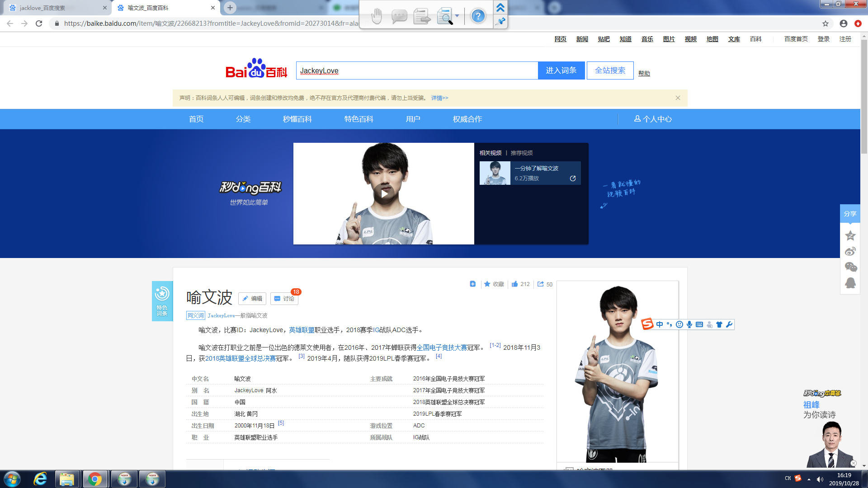Open Sogou wrench settings icon
868x488 pixels.
pyautogui.click(x=729, y=324)
